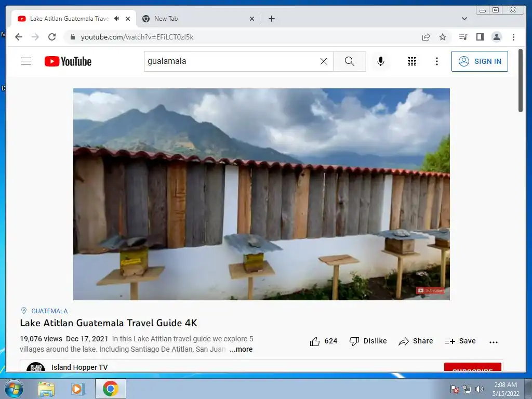Screen dimensions: 532x399
Task: Click the address bar URL
Action: point(137,37)
